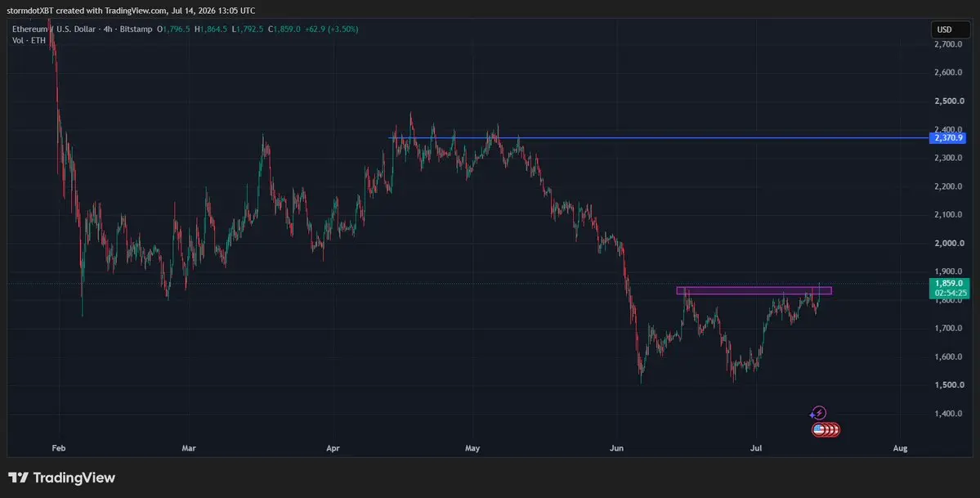This screenshot has height=498, width=980.
Task: Click the 2,200.0 price scale label
Action: pos(948,186)
